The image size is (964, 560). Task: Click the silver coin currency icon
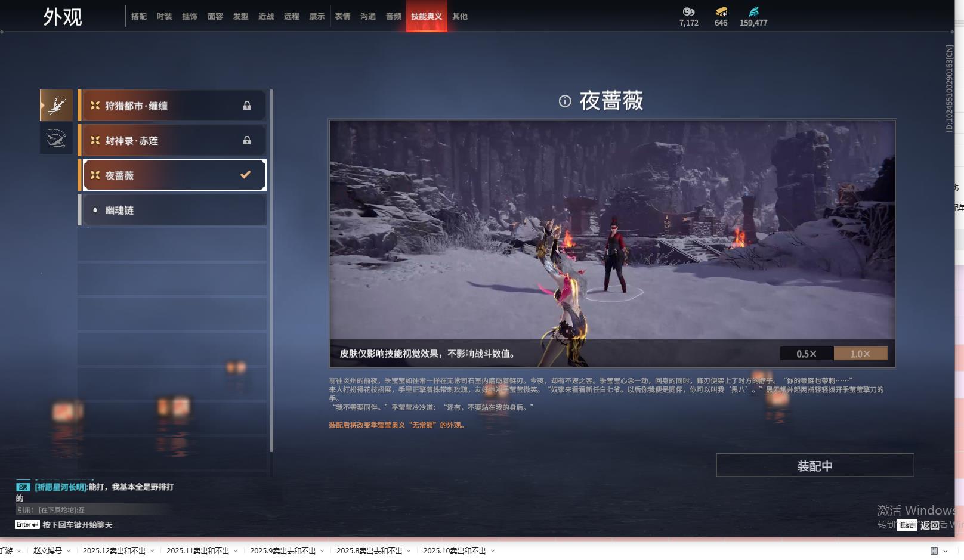[x=689, y=11]
